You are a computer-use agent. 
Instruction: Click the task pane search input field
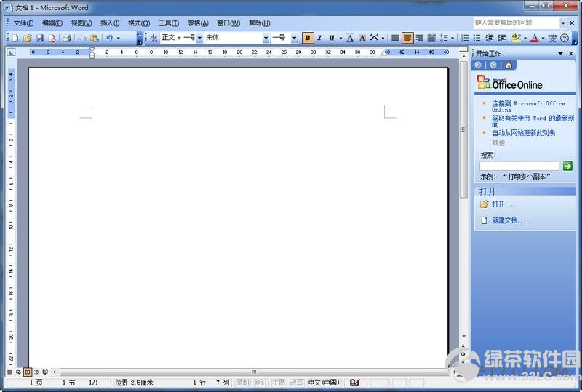click(519, 166)
